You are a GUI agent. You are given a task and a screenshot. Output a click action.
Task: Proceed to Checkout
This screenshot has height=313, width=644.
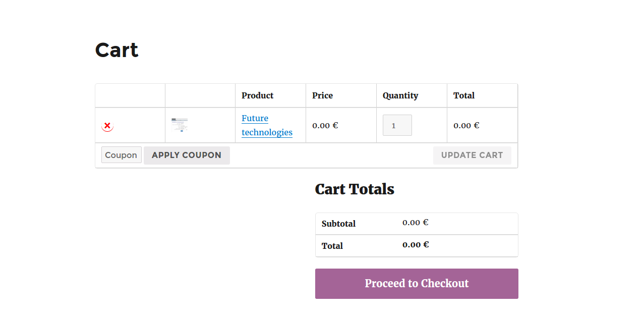(x=417, y=284)
